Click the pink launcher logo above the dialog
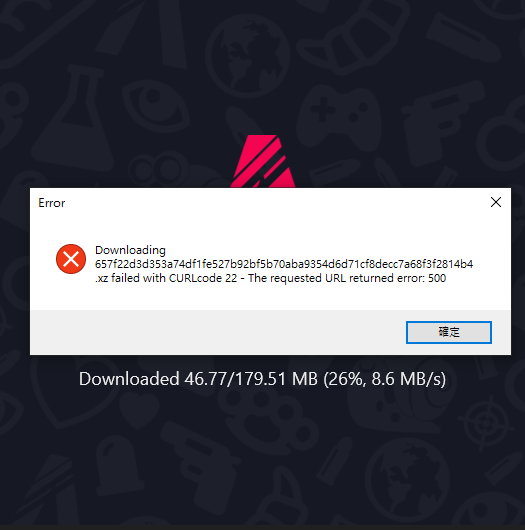 click(263, 161)
